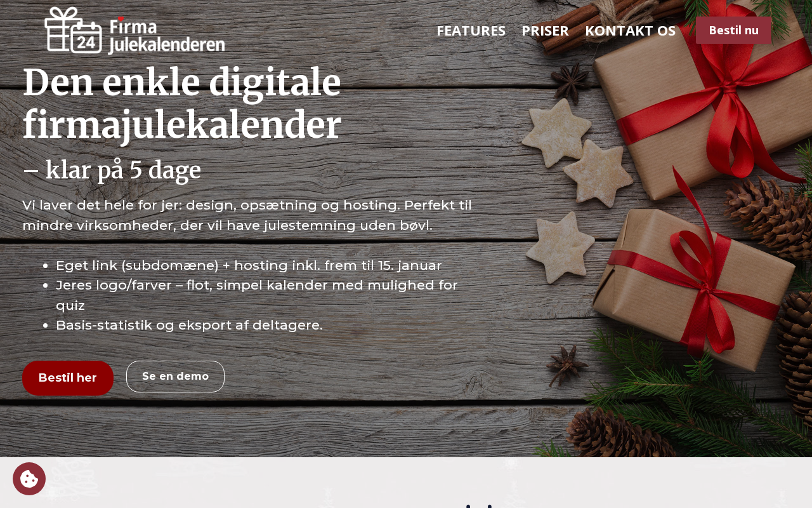Click the bullet about Jeres logo/farver
The height and width of the screenshot is (508, 812).
(x=257, y=295)
